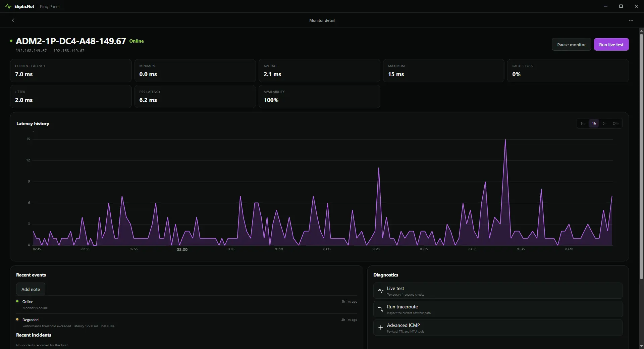Select the 24h time range
The height and width of the screenshot is (349, 644).
(615, 123)
